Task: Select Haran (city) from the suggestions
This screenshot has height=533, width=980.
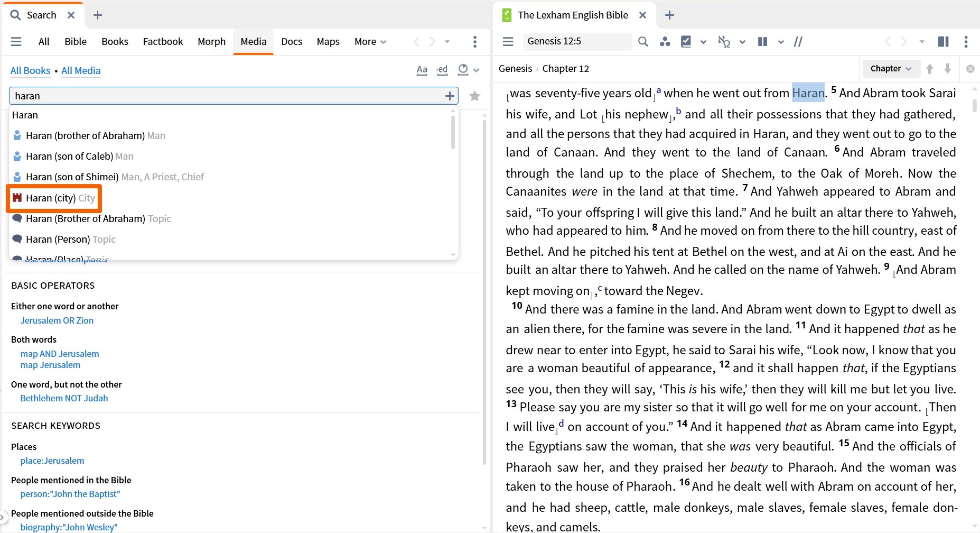Action: click(x=54, y=198)
